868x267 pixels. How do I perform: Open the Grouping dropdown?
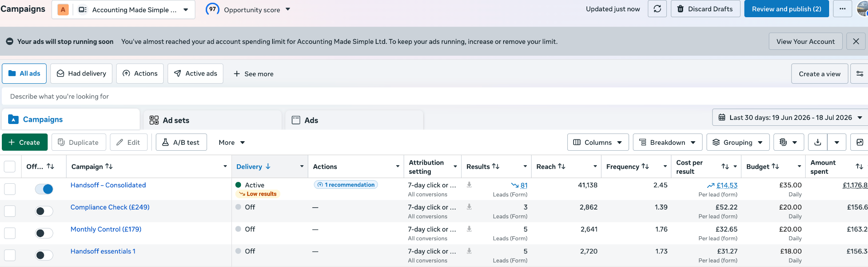click(x=738, y=142)
